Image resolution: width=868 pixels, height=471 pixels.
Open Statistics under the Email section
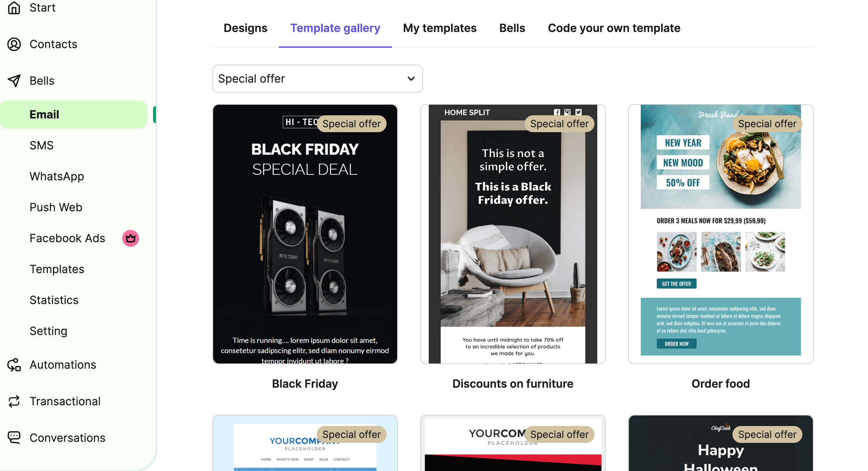pyautogui.click(x=54, y=300)
